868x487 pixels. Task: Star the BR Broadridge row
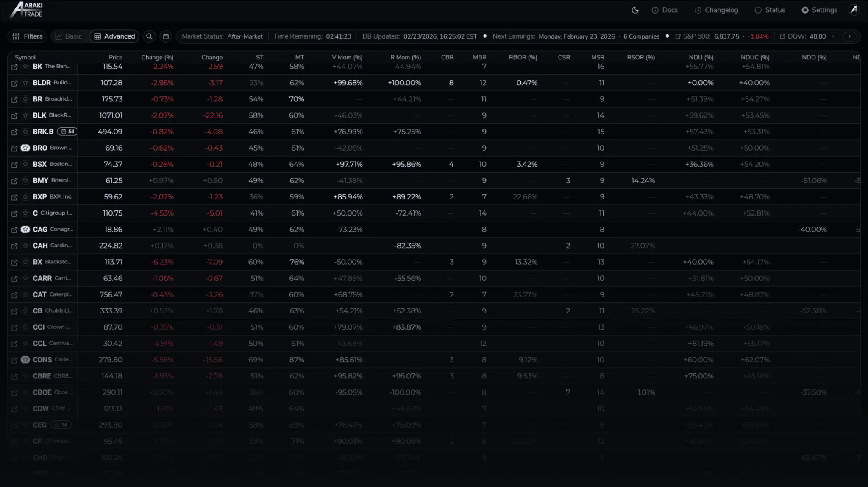pos(25,99)
